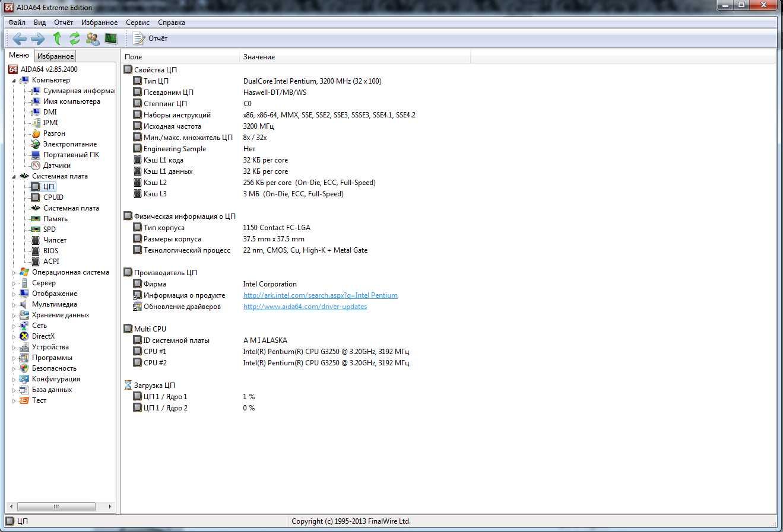
Task: Select the Датчики sensors tree item
Action: [x=56, y=165]
